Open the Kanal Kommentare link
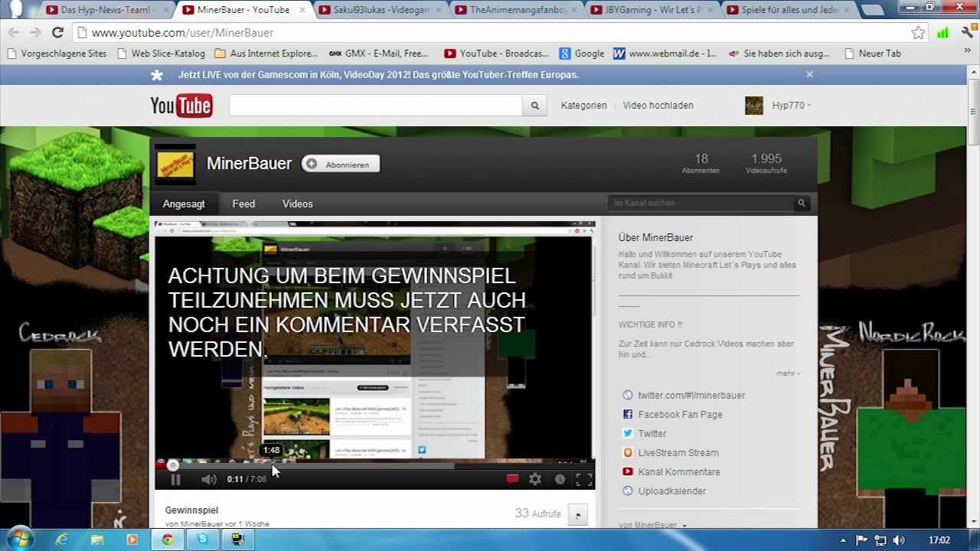Image resolution: width=980 pixels, height=551 pixels. pos(679,471)
